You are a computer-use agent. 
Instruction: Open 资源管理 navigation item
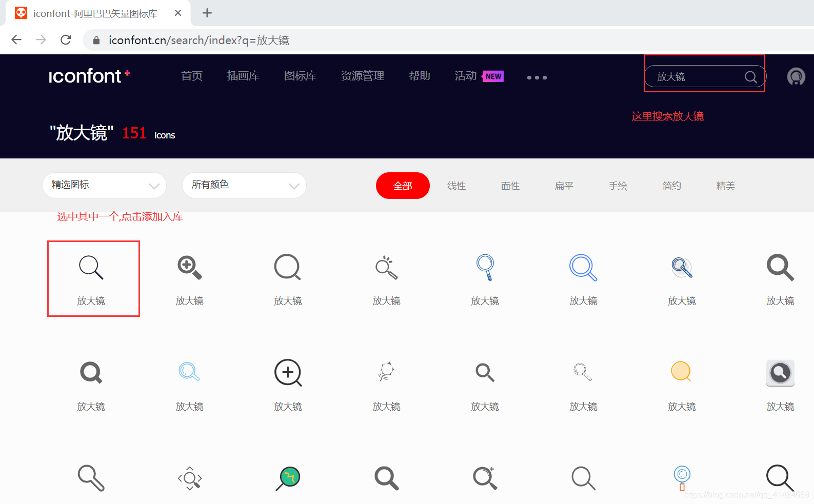click(363, 76)
